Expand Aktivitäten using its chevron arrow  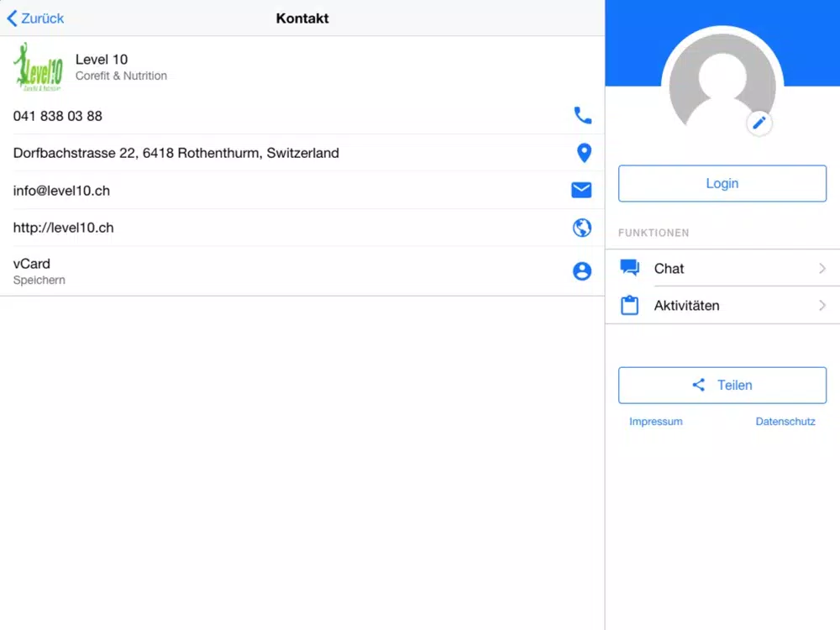tap(822, 306)
